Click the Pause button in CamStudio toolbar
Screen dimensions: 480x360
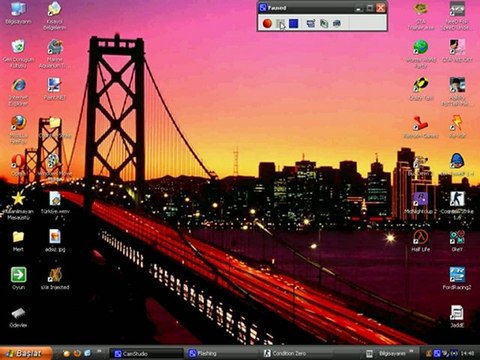tap(281, 23)
